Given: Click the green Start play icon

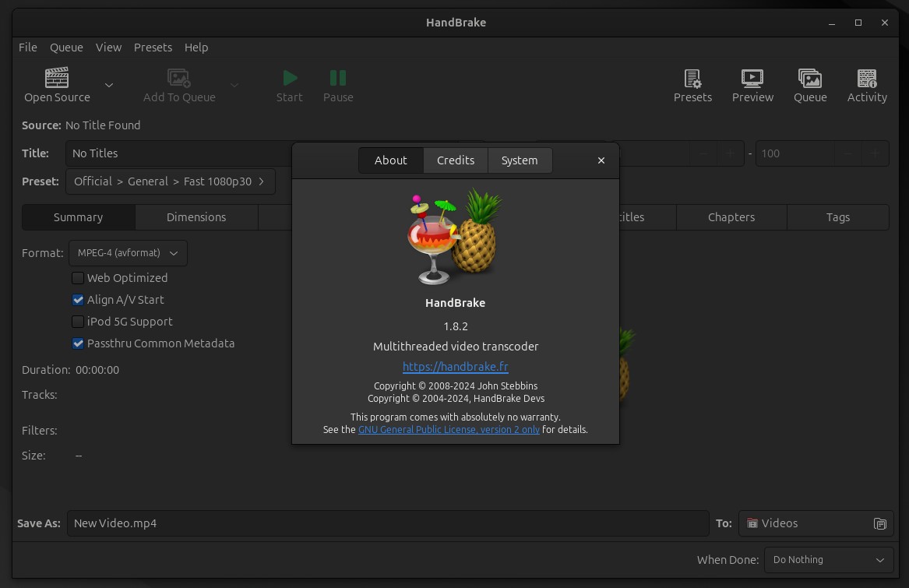Looking at the screenshot, I should click(289, 78).
